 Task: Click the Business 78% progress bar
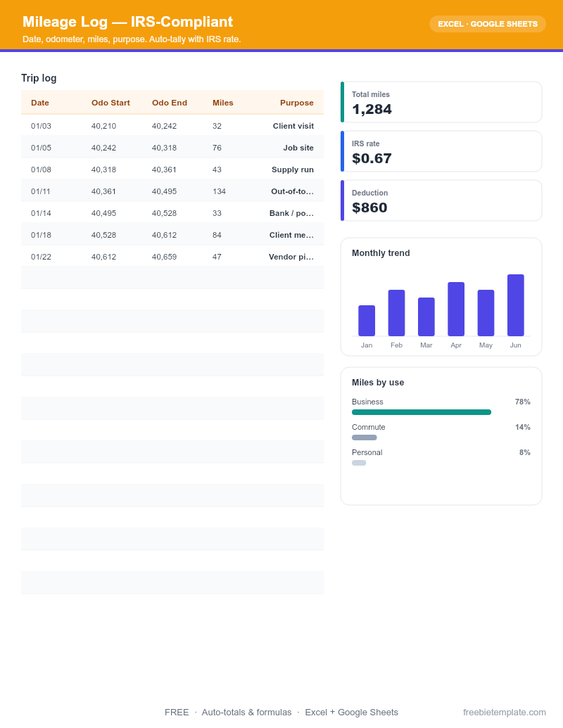[x=422, y=412]
